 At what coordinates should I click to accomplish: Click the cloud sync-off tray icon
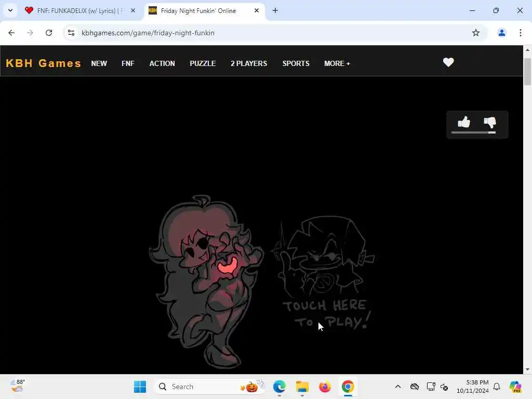click(x=415, y=387)
